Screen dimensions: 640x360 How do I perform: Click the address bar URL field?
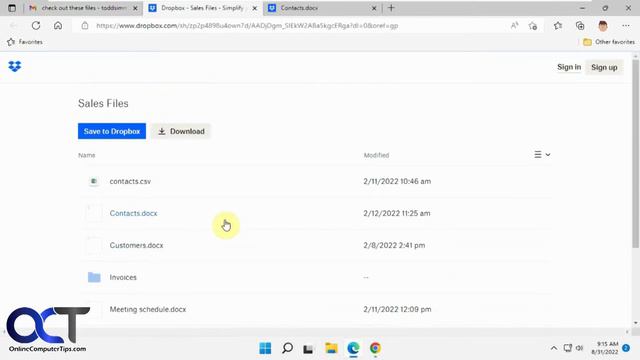point(247,26)
